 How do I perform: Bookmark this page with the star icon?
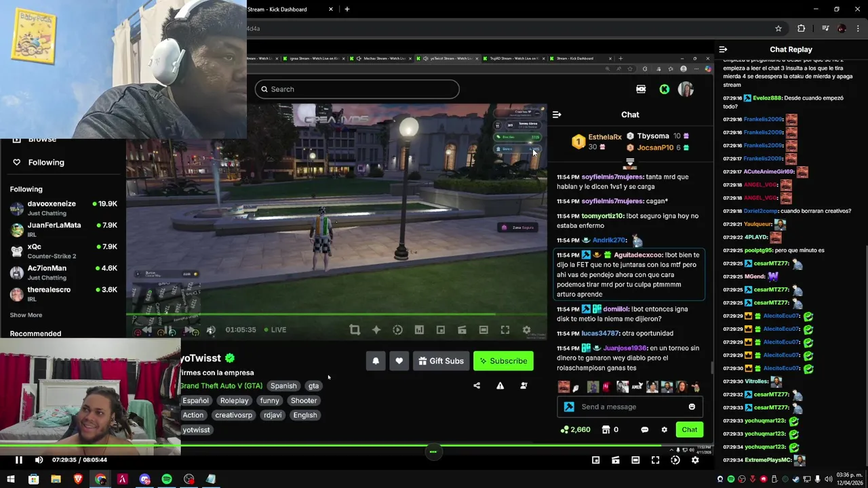point(778,28)
